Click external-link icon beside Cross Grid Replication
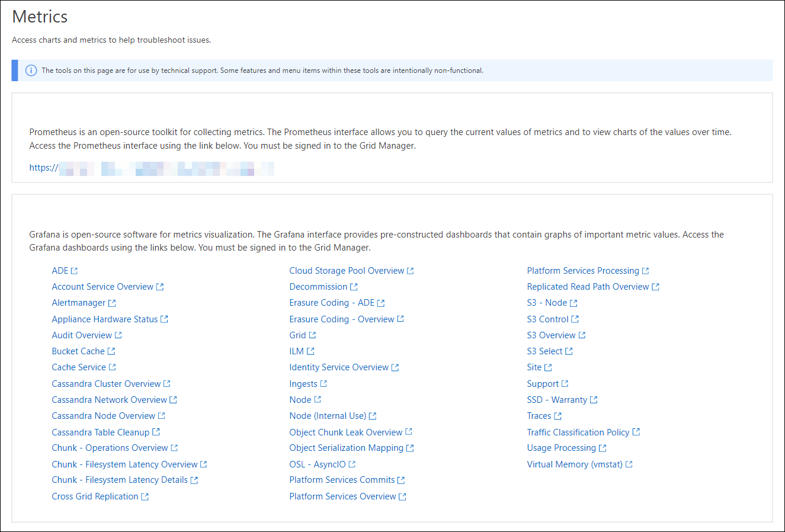 click(145, 497)
